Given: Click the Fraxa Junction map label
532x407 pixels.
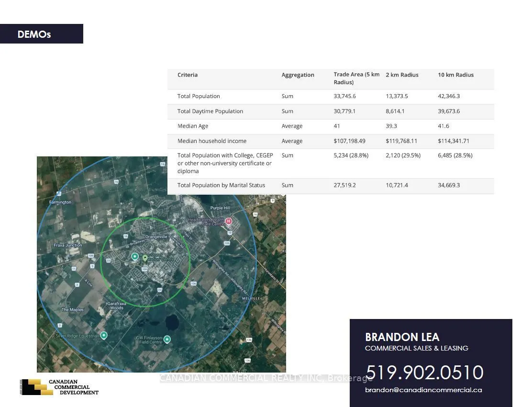Looking at the screenshot, I should 68,245.
